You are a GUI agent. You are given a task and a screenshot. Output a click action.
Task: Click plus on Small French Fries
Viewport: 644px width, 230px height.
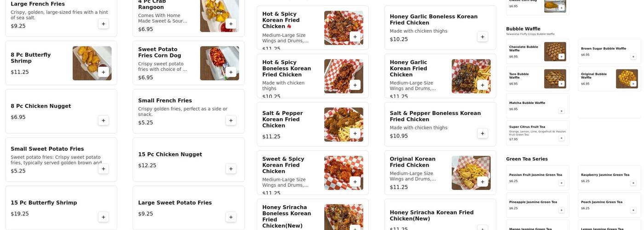[231, 121]
